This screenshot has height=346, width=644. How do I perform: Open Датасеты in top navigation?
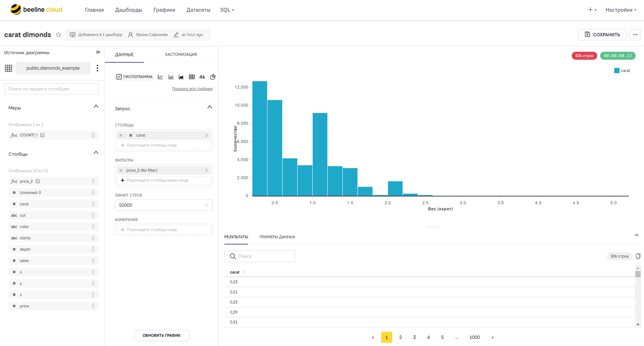pos(198,10)
